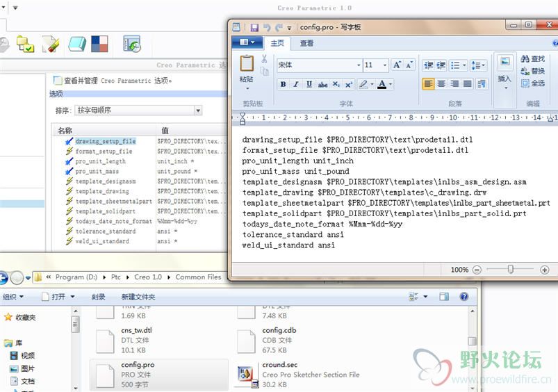
Task: Click 全选 to select all
Action: click(533, 83)
